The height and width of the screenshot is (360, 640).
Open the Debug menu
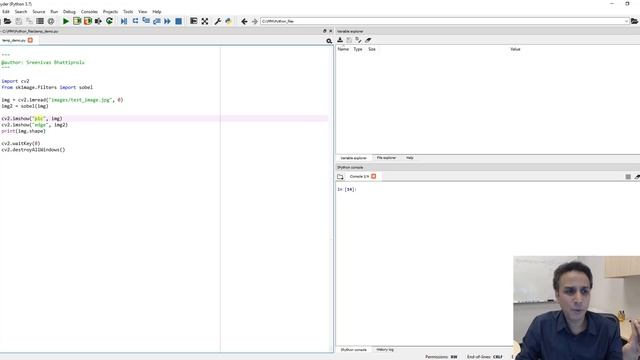coord(69,12)
